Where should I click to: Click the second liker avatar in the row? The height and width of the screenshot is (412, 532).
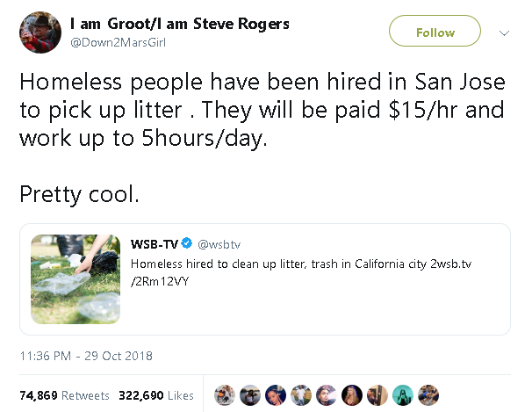tap(249, 395)
